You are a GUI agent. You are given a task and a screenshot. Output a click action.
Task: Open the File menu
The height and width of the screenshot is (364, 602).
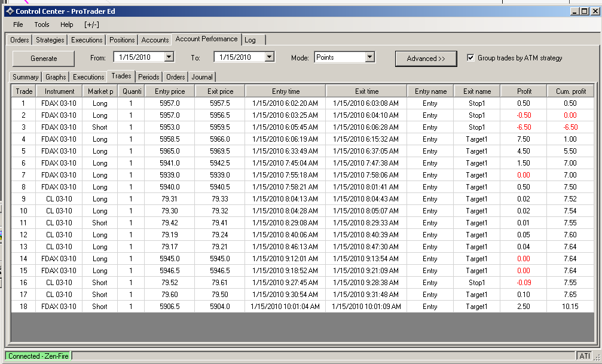[18, 25]
